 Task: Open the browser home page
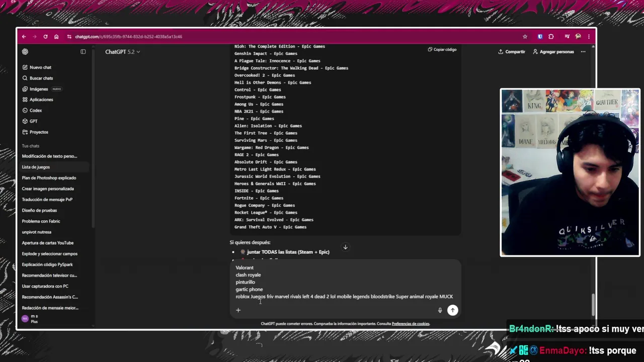(56, 37)
